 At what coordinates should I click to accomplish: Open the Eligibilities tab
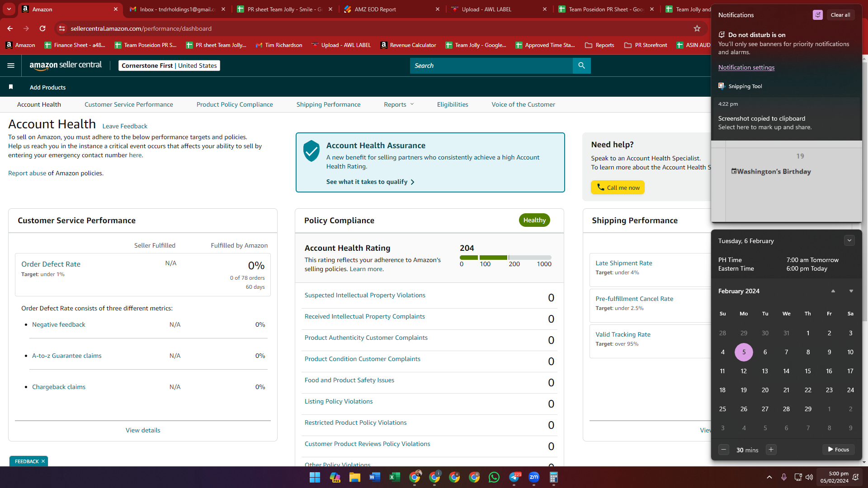(453, 104)
